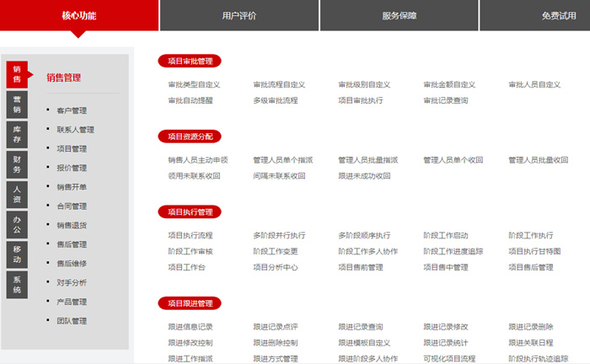
Task: Click the 系统 sidebar category
Action: [x=17, y=285]
